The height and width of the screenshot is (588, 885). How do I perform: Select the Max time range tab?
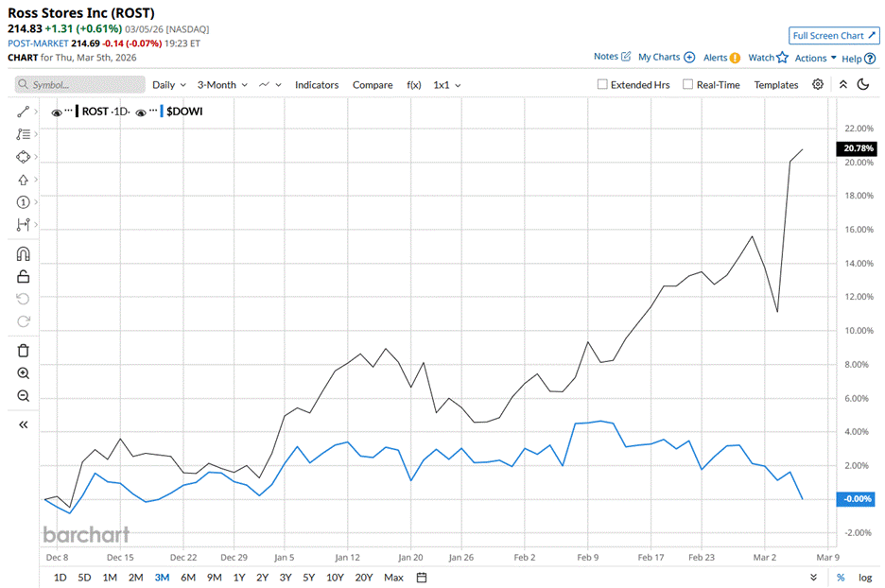click(393, 578)
